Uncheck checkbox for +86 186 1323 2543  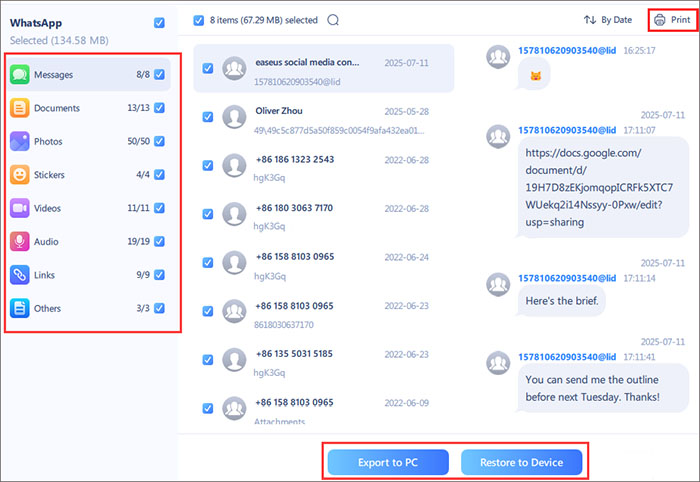(208, 166)
